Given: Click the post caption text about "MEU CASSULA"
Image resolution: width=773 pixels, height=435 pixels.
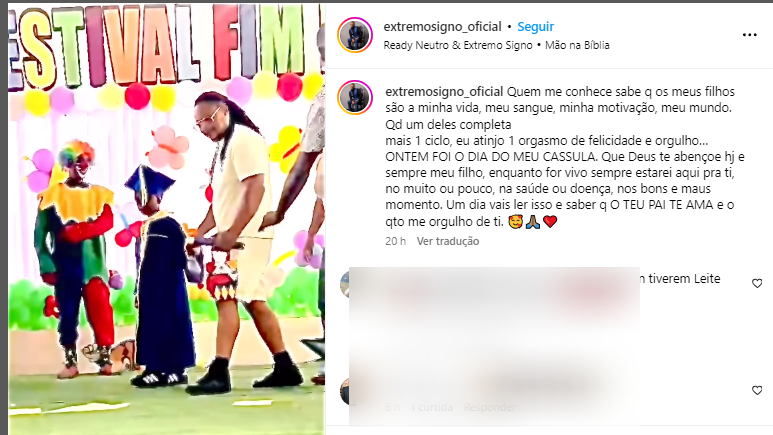Looking at the screenshot, I should 565,157.
